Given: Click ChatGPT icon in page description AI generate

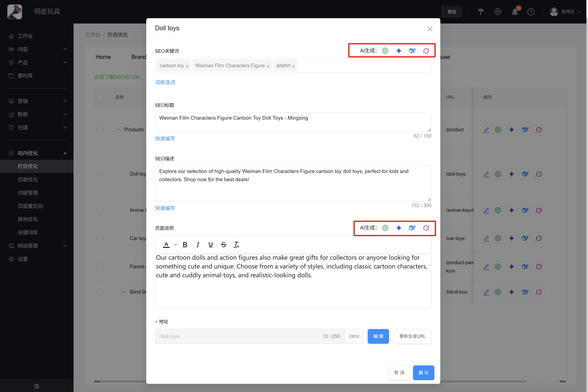Looking at the screenshot, I should (385, 228).
